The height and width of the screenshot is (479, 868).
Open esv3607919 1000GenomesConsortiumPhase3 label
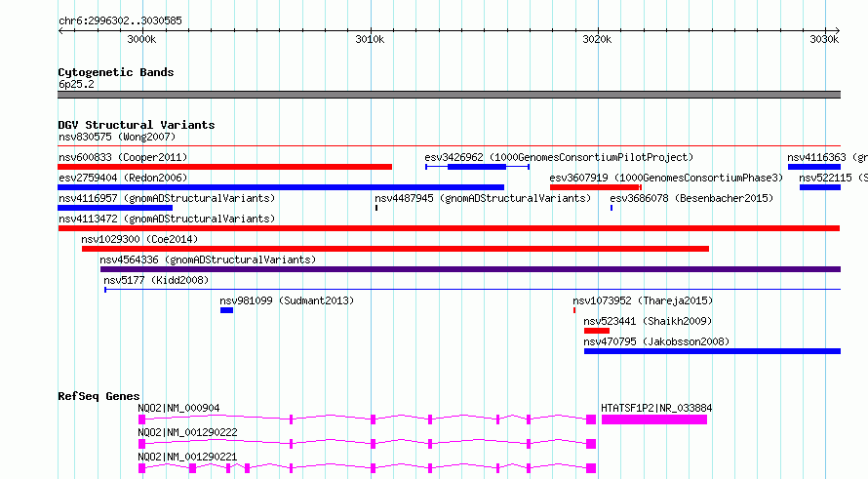click(666, 178)
